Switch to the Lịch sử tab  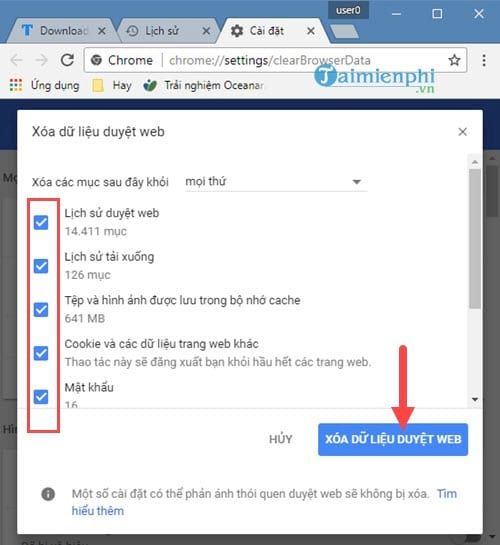(x=167, y=31)
